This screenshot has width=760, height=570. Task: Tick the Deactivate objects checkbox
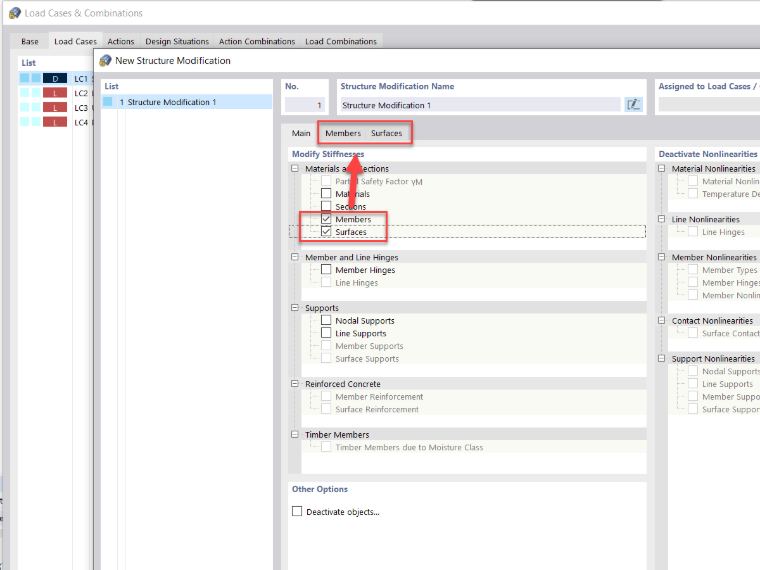tap(297, 511)
